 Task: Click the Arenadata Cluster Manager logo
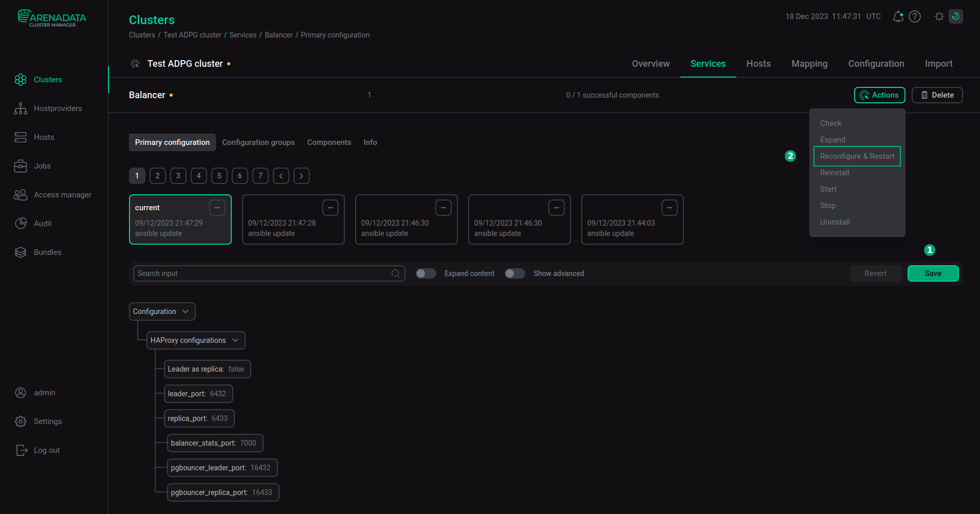pos(52,18)
